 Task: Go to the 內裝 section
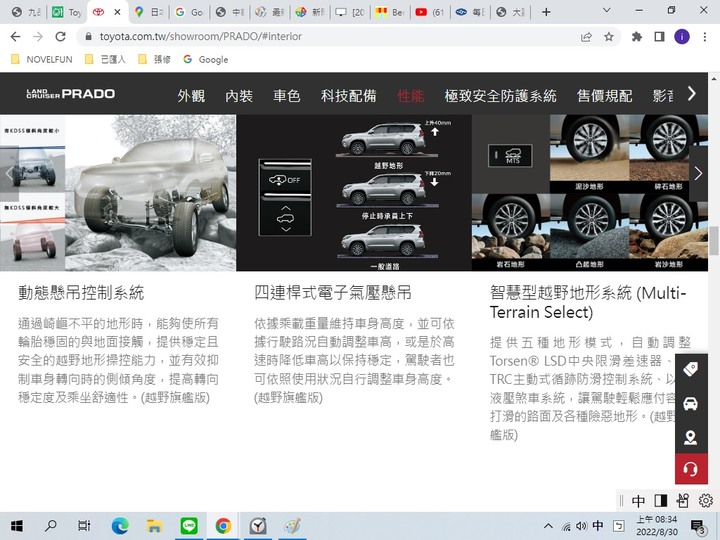239,96
